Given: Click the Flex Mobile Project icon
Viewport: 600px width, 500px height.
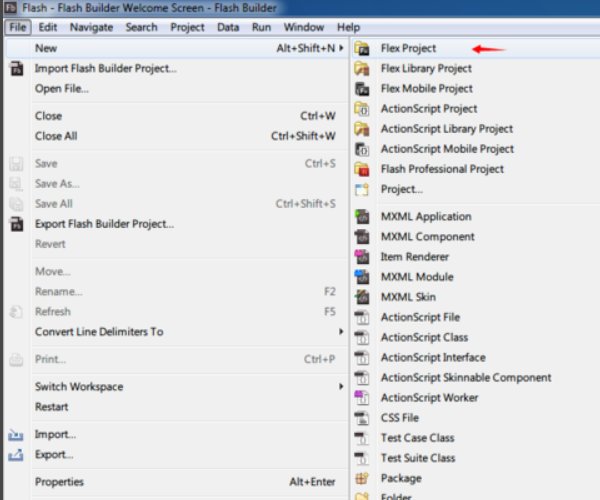Looking at the screenshot, I should pos(362,88).
